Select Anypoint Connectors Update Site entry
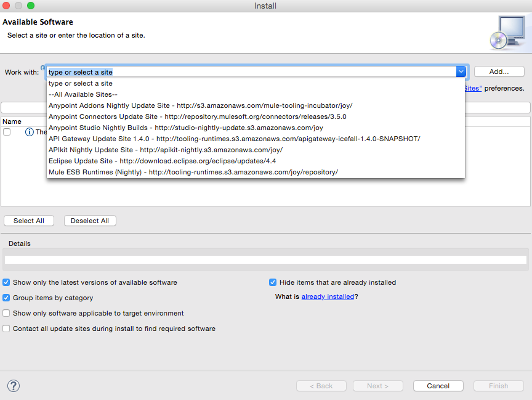This screenshot has height=400, width=532. [x=256, y=116]
